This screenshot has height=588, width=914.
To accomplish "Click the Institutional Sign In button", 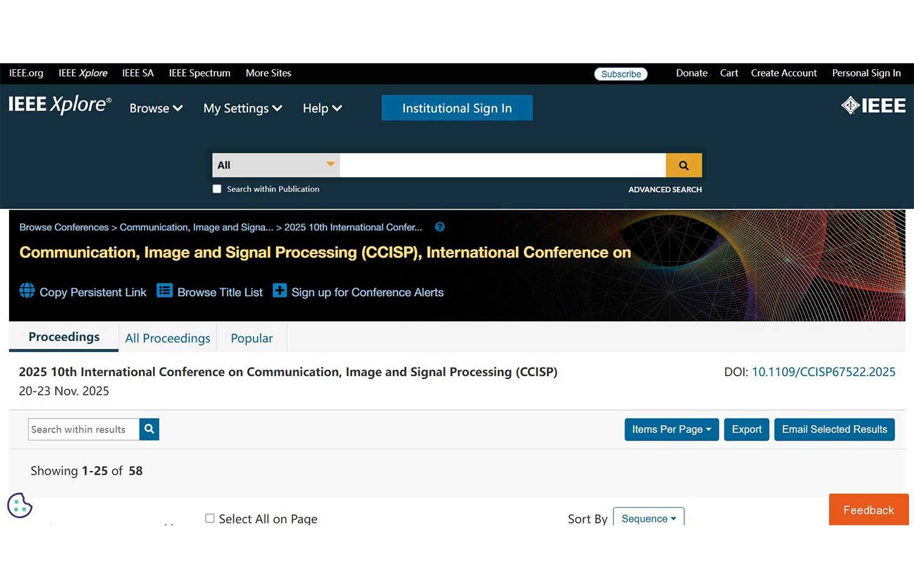I will pos(457,108).
